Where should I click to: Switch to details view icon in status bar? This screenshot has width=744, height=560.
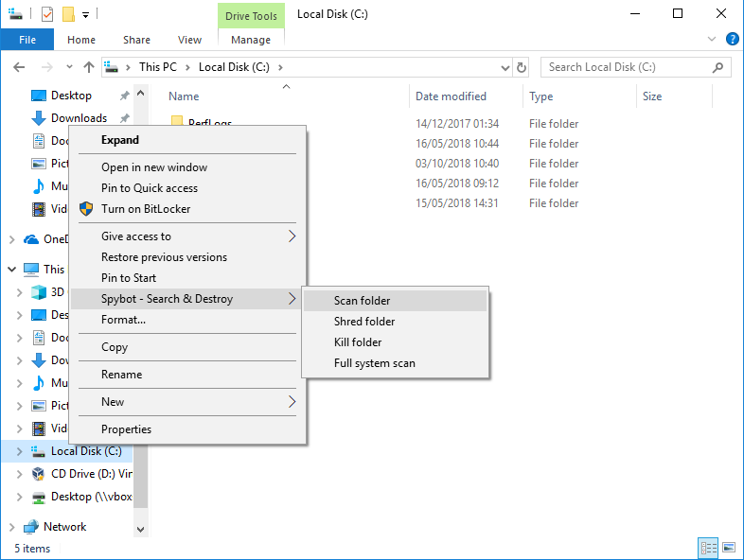[708, 548]
